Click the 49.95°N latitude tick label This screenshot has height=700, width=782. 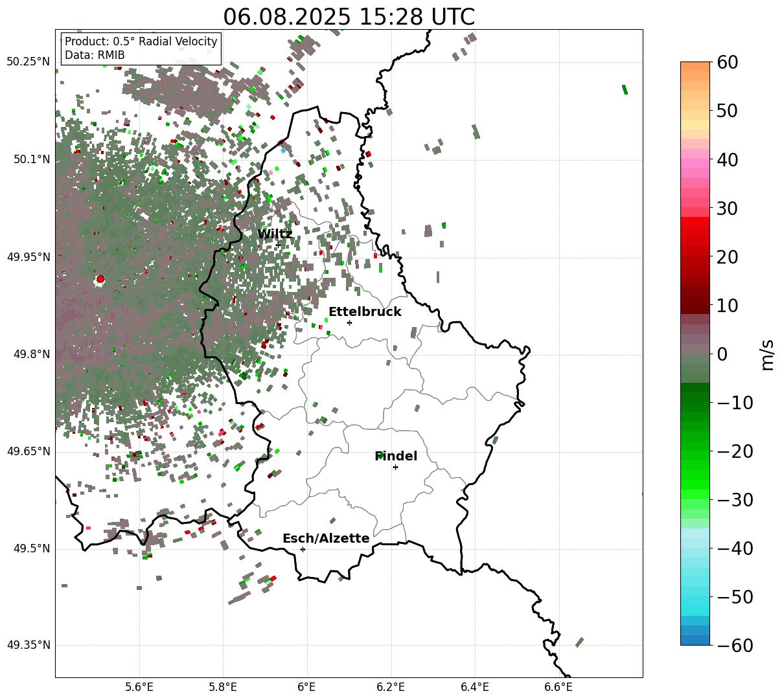28,257
